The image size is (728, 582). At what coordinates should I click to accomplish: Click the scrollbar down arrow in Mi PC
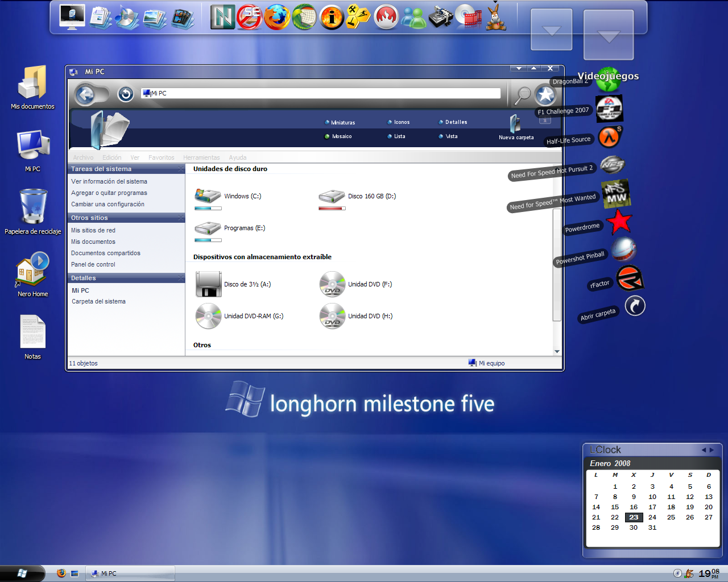click(x=557, y=352)
